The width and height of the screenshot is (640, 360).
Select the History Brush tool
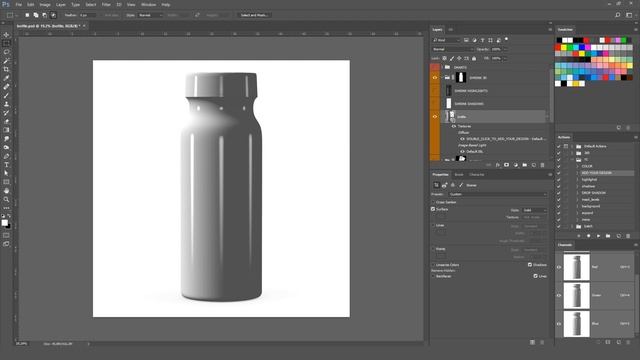coord(6,113)
